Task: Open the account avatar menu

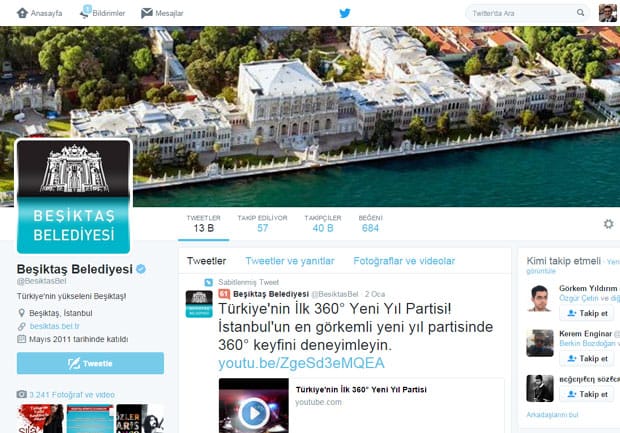Action: pos(608,13)
